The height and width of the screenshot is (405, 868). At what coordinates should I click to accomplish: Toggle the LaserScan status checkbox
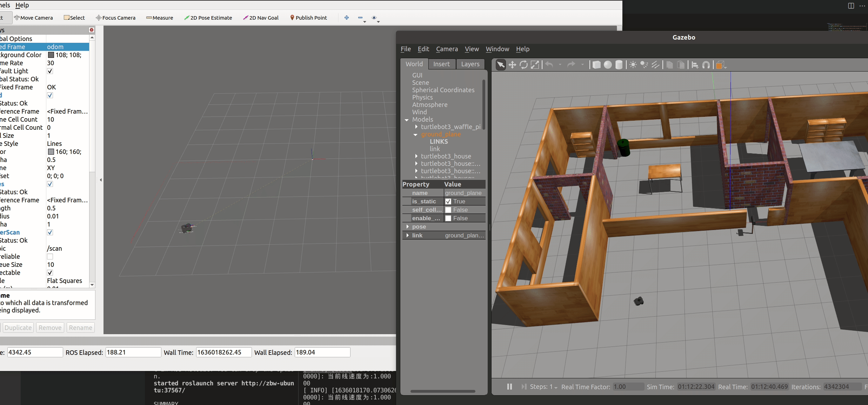[x=50, y=232]
